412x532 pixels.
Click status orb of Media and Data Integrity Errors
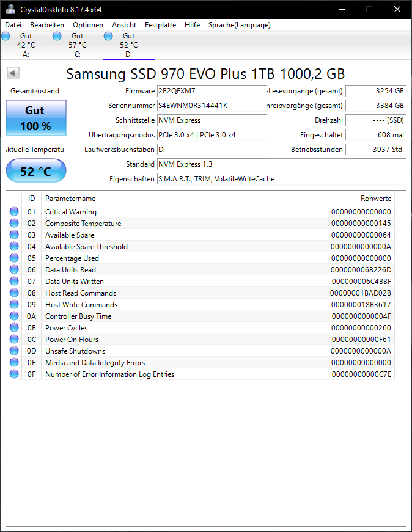click(14, 362)
